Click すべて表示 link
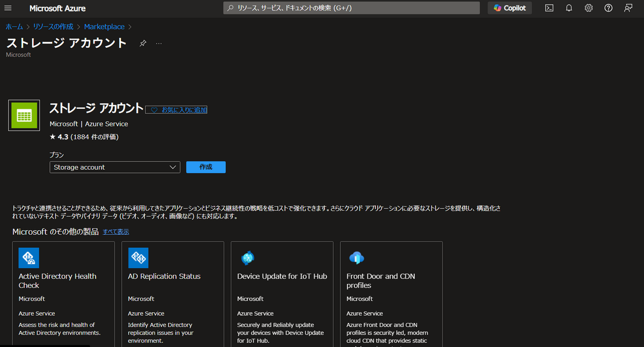644x347 pixels. coord(116,232)
